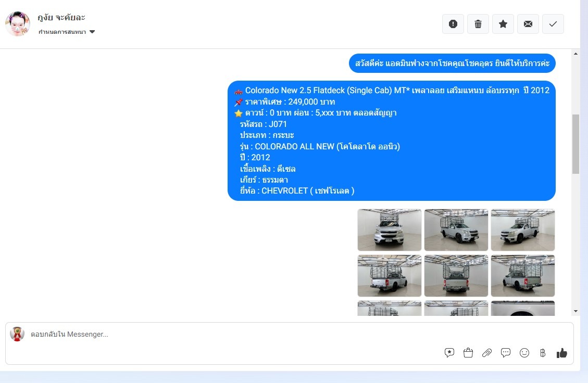
Task: Open third thumbnail in first photo row
Action: coord(523,229)
